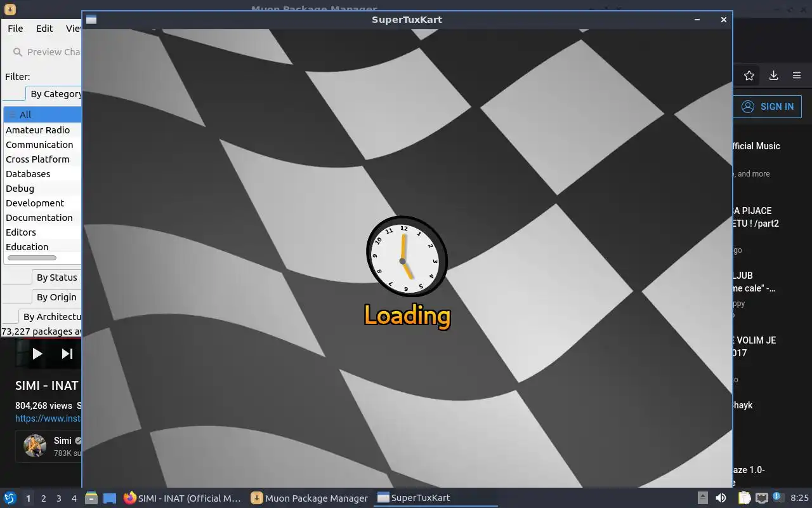Switch to workspace 2
Image resolution: width=812 pixels, height=508 pixels.
coord(43,498)
